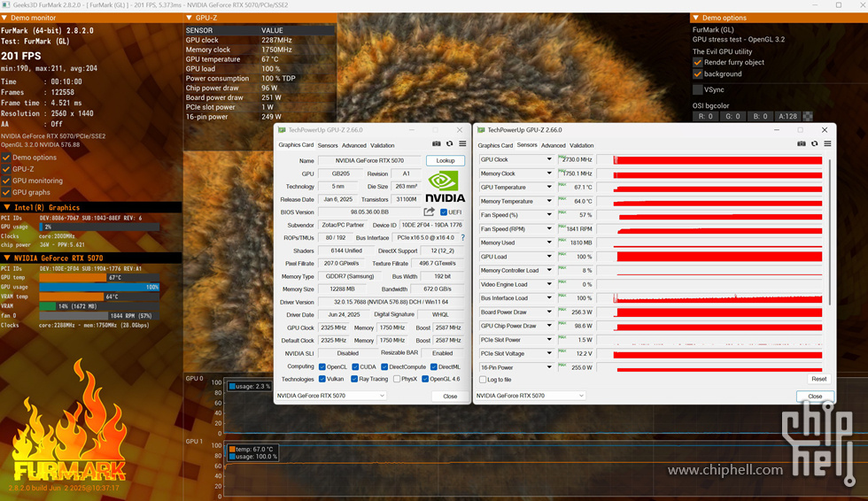Open the hamburger menu in the Graphics Card GPU-Z window
This screenshot has height=501, width=868.
[x=462, y=143]
